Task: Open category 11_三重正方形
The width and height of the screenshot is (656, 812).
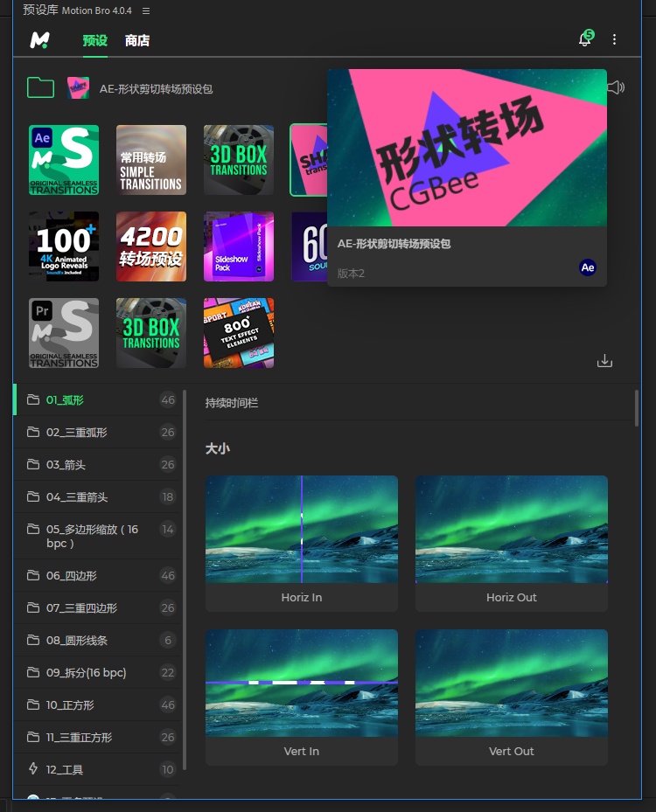Action: coord(97,737)
